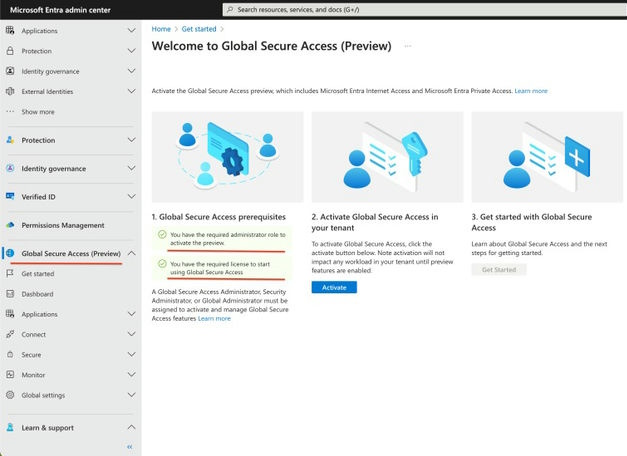Viewport: 627px width, 456px height.
Task: Expand the Monitor chevron
Action: [x=131, y=375]
